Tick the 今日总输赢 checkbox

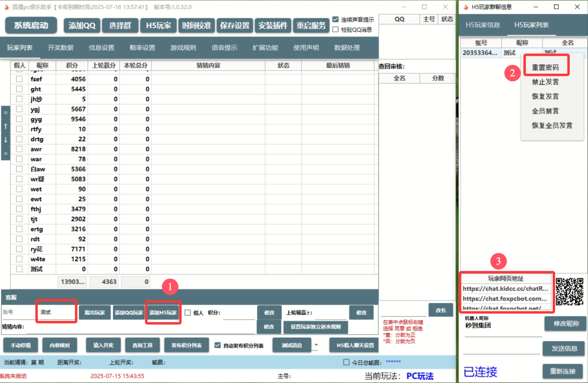point(346,363)
